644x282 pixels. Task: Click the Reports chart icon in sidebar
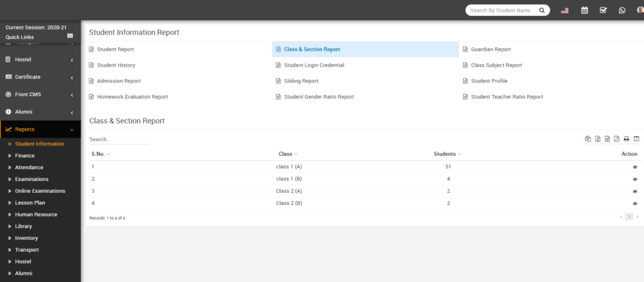[x=8, y=129]
